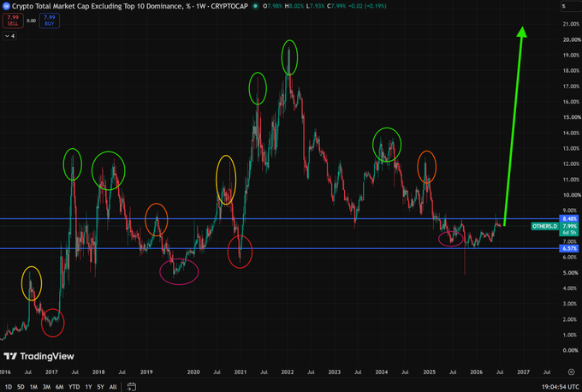Select the 6M time range
The width and height of the screenshot is (582, 392).
pos(59,387)
